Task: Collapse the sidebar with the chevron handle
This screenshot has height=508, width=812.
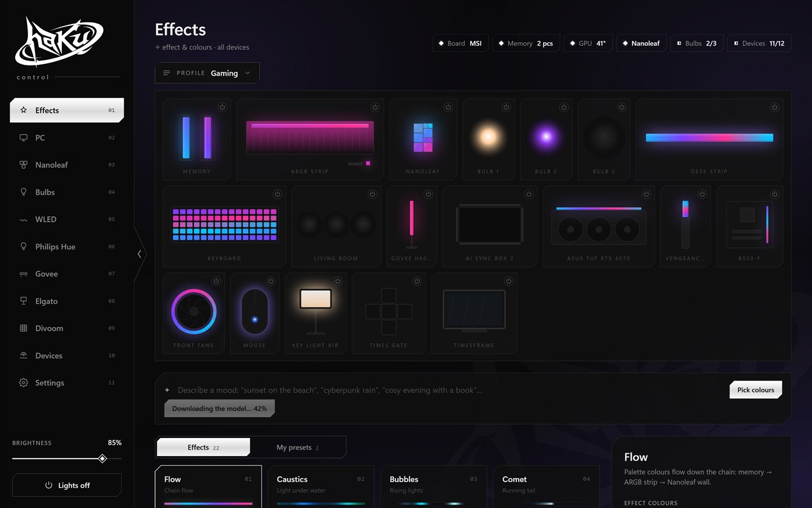Action: pyautogui.click(x=139, y=254)
